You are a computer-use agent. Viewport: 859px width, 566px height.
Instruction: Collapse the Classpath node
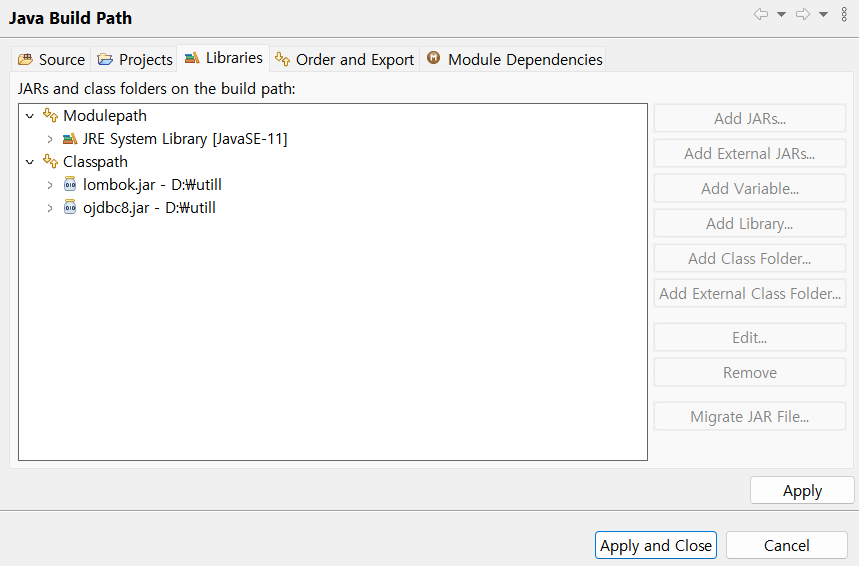click(30, 162)
